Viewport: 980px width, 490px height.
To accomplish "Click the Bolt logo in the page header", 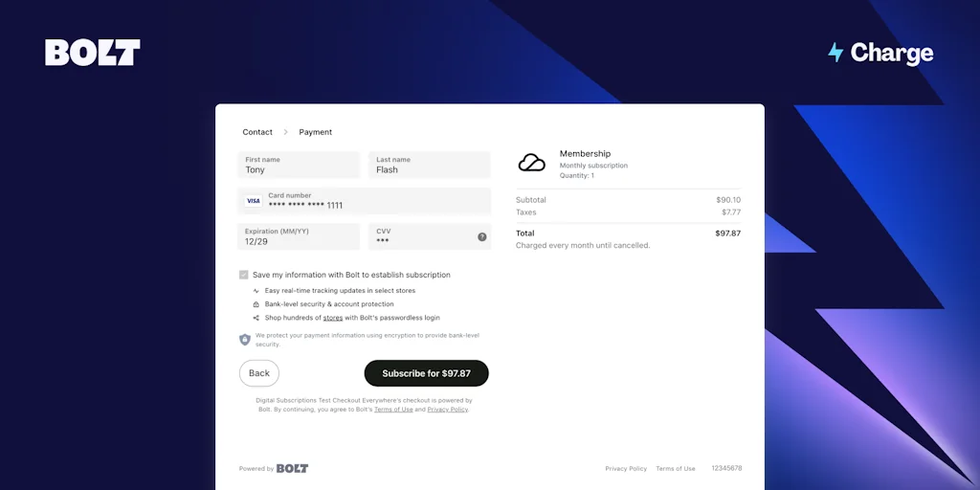I will pyautogui.click(x=93, y=53).
